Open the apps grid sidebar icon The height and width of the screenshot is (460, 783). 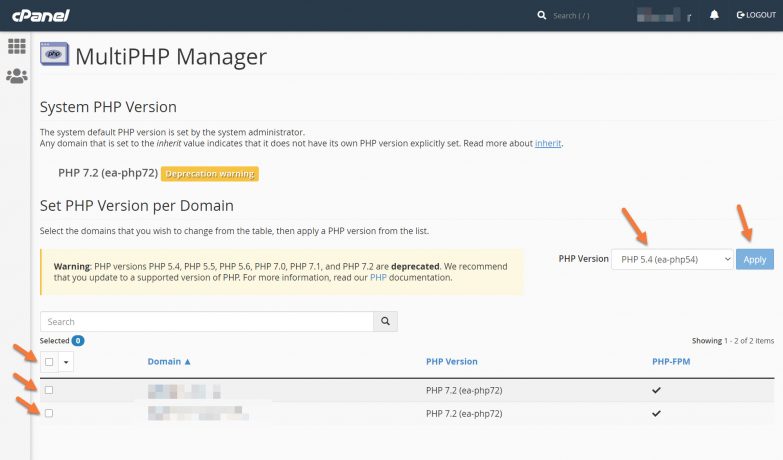click(17, 47)
